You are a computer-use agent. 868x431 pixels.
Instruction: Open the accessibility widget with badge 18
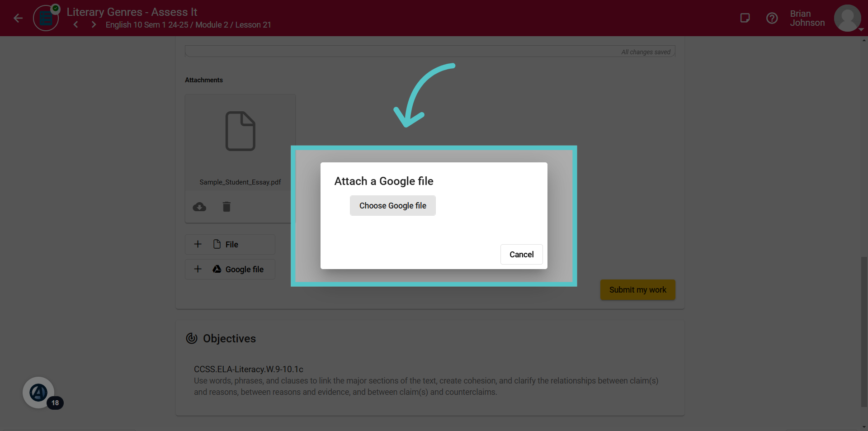pos(39,393)
